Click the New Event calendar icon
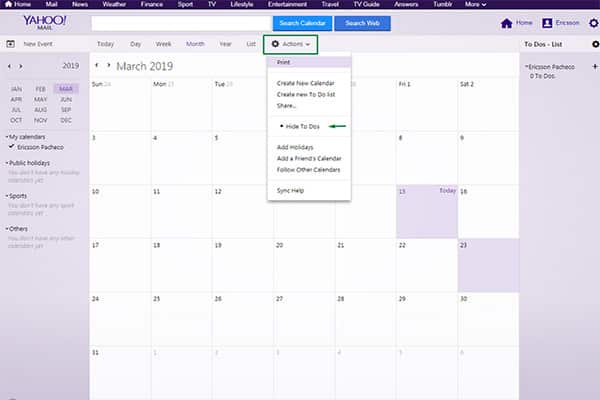The image size is (600, 400). 11,44
